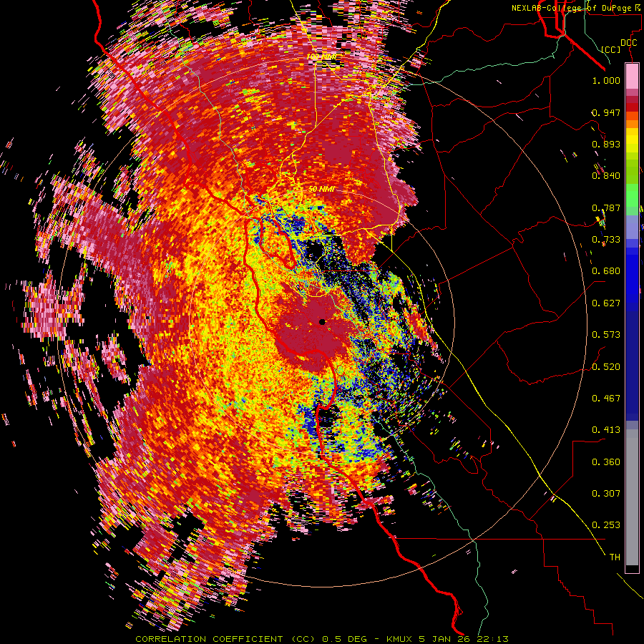Pick the light pink segment of color scale
644x644 pixels.
click(632, 76)
